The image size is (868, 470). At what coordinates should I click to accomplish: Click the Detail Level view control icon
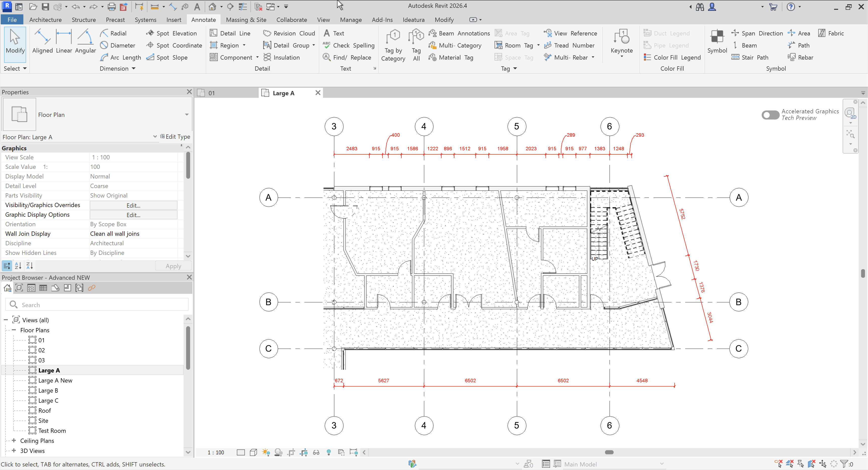[241, 452]
